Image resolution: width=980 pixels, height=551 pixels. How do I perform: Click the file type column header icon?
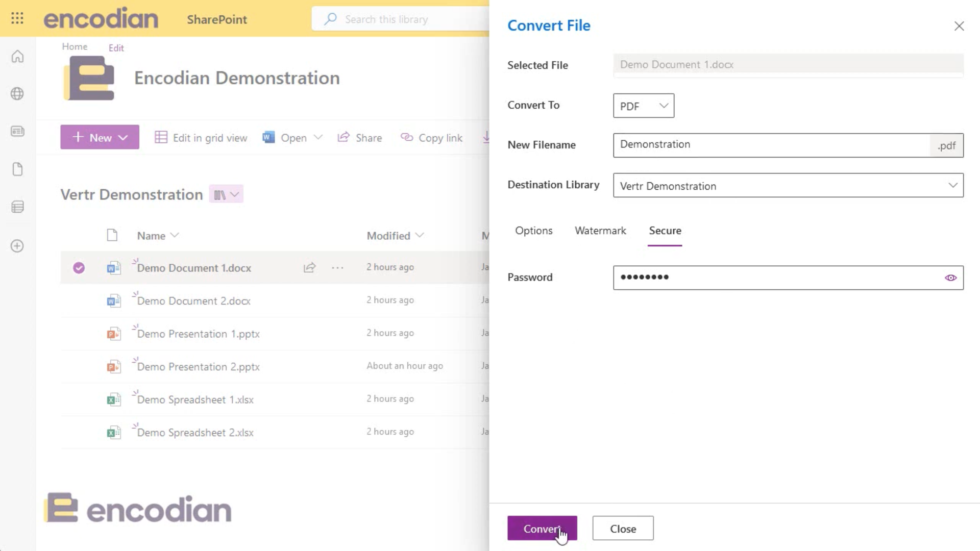coord(112,235)
